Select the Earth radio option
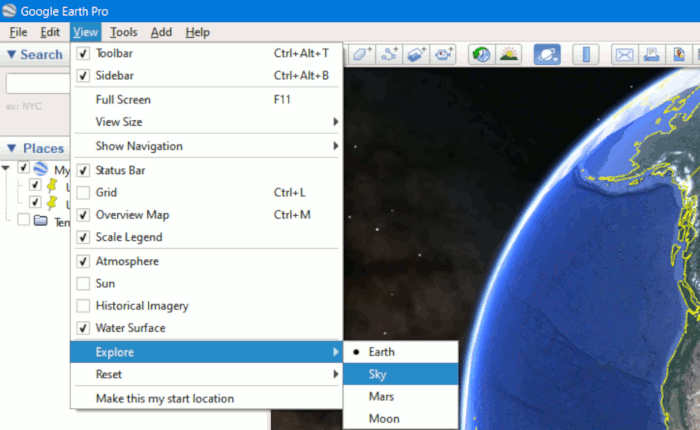 tap(400, 352)
